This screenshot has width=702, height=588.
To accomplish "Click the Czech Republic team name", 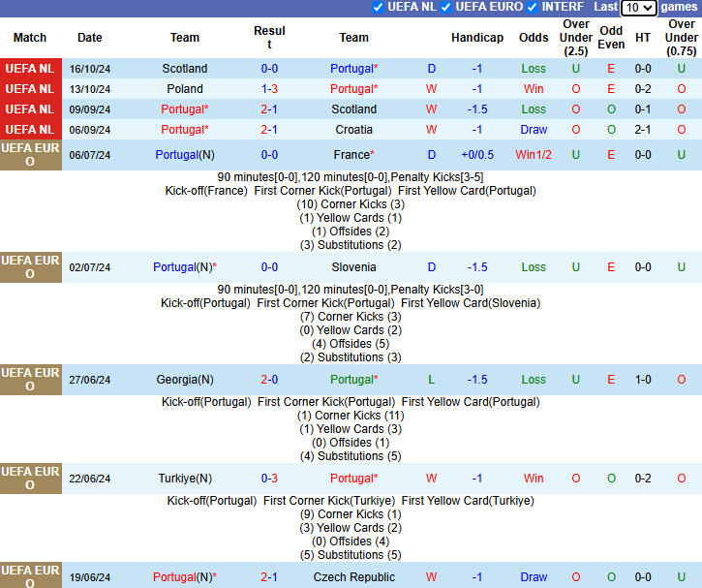I will coord(353,577).
